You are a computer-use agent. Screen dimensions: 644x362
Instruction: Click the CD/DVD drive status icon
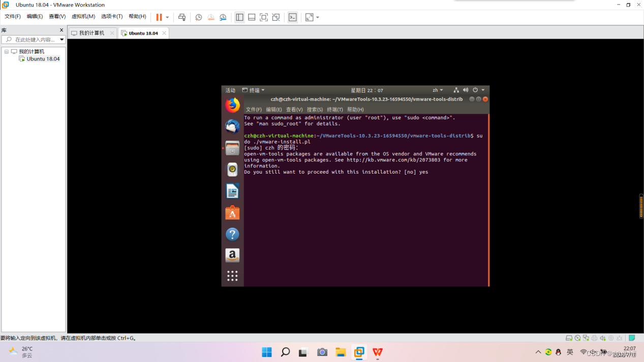point(577,338)
